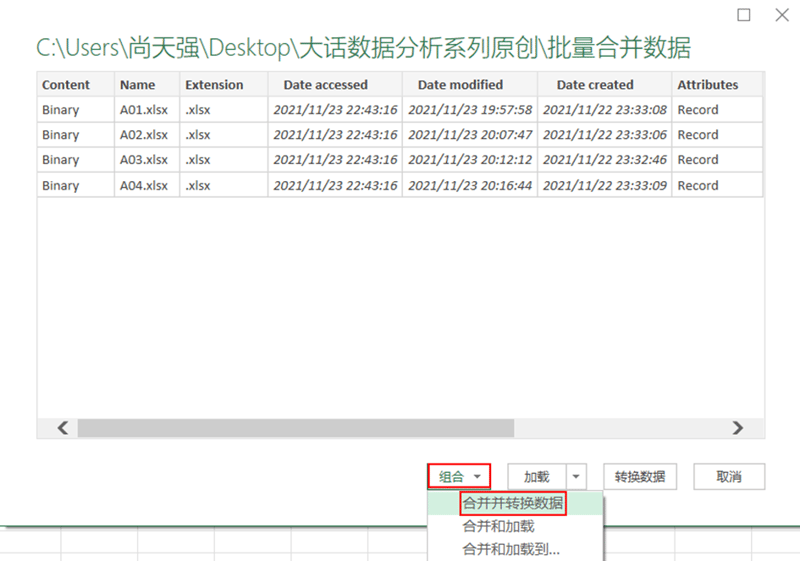The image size is (800, 561).
Task: Open the 组合 dropdown button
Action: click(459, 477)
